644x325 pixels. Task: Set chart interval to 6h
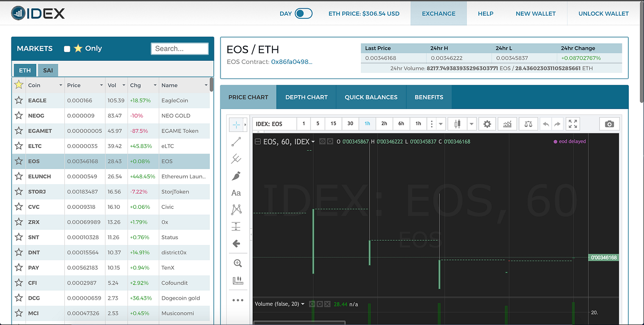click(x=401, y=124)
